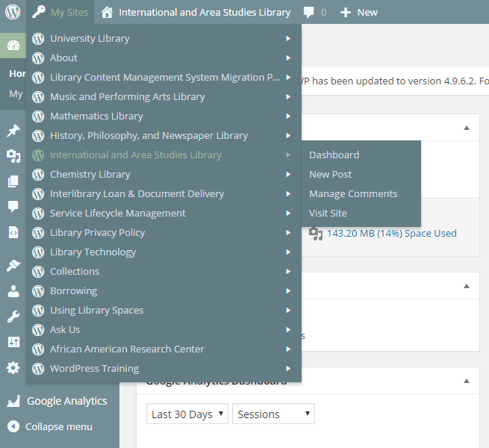Open Media library sidebar icon
The width and height of the screenshot is (489, 448).
(13, 156)
